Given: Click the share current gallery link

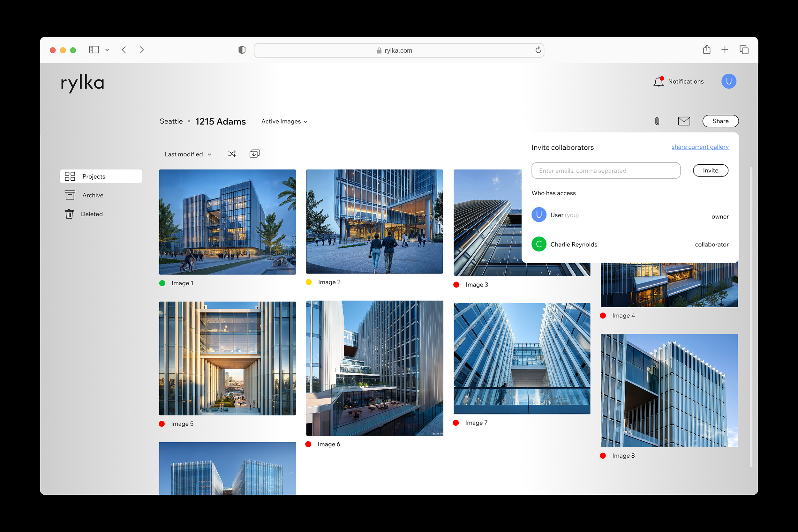Looking at the screenshot, I should [700, 147].
